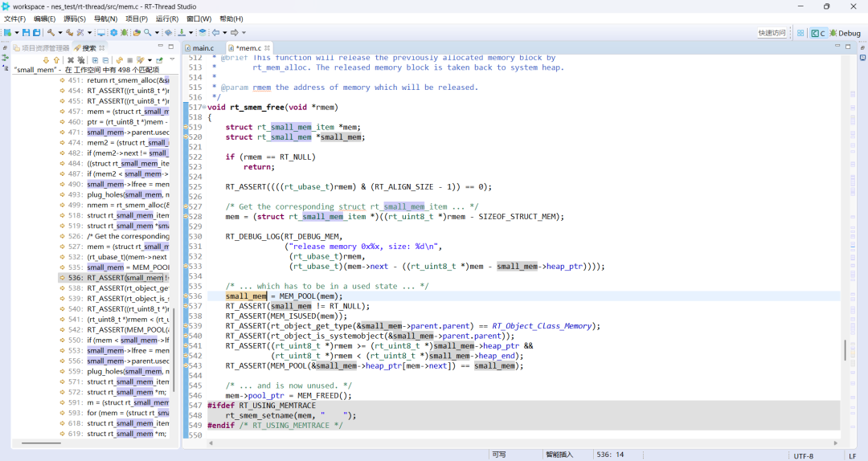Click the Save All icon
The height and width of the screenshot is (461, 868).
coord(36,33)
